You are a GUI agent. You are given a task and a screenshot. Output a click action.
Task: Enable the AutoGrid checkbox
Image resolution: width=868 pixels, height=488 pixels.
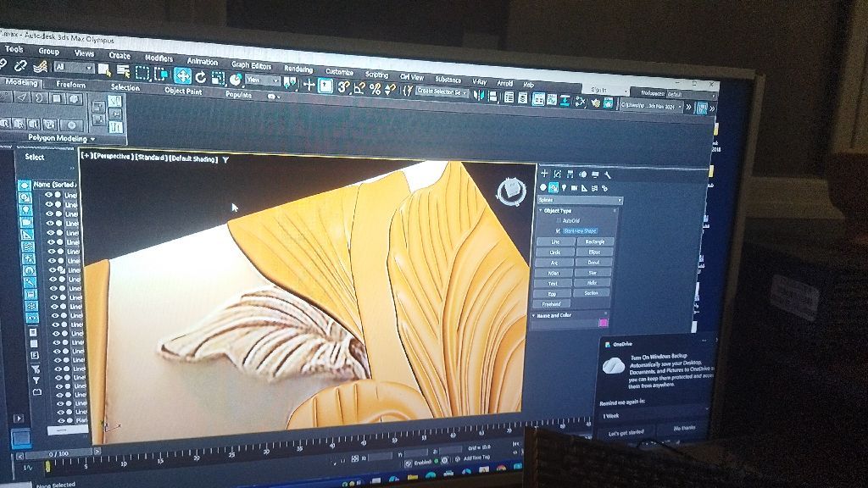pyautogui.click(x=557, y=220)
